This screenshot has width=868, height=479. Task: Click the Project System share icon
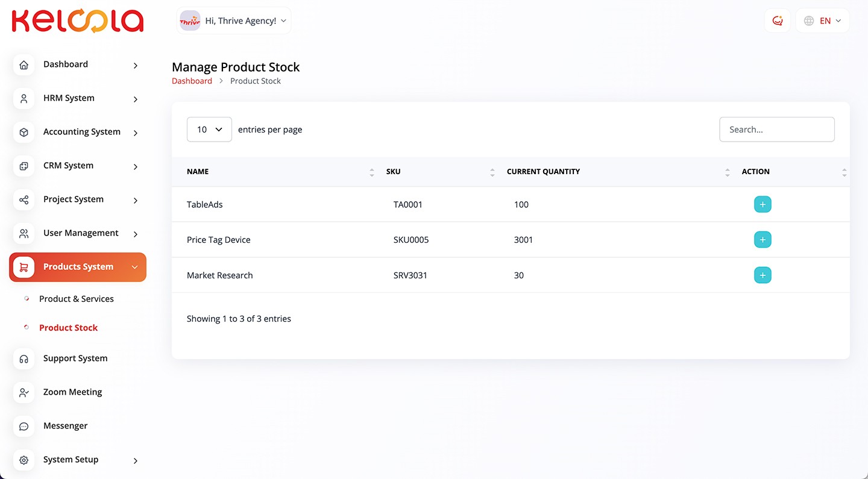coord(24,200)
